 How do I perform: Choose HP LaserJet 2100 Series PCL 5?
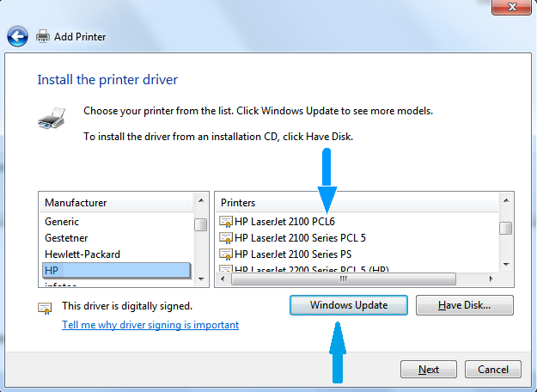300,238
